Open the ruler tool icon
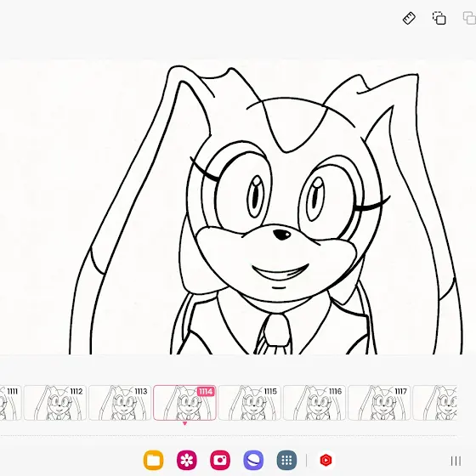 (x=409, y=18)
